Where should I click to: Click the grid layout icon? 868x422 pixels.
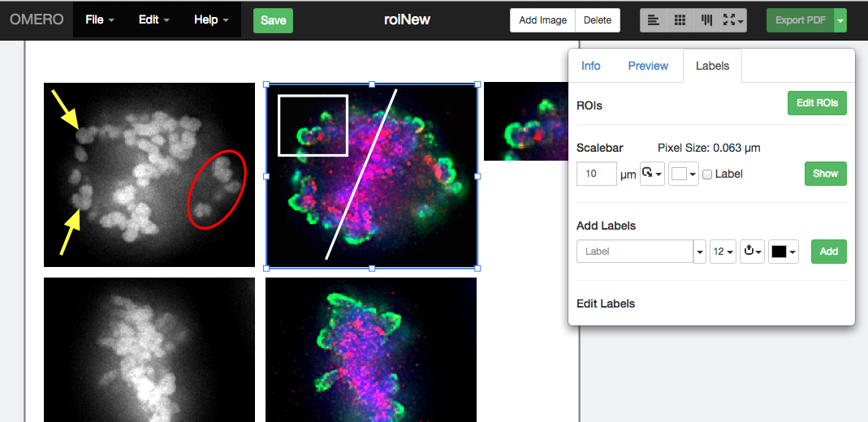click(x=680, y=20)
